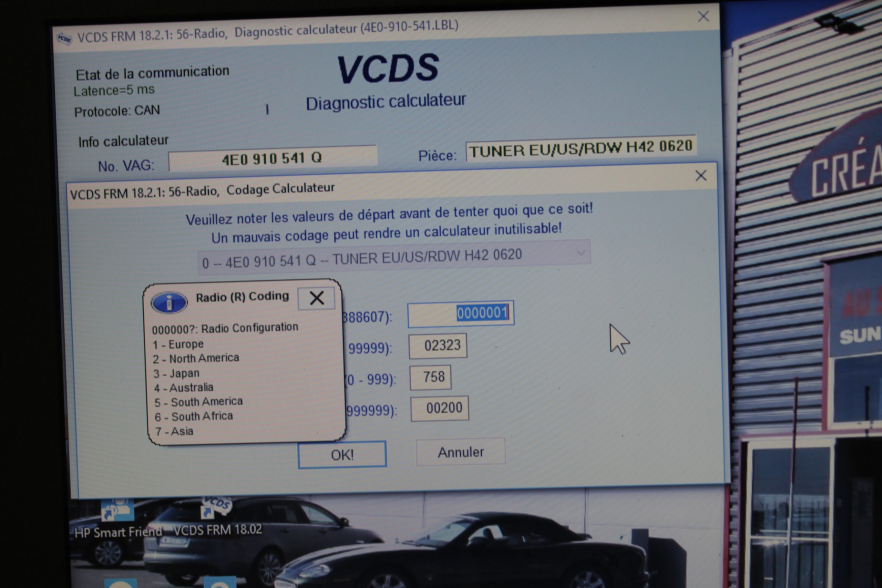The height and width of the screenshot is (588, 882).
Task: Open the 4E0 910 541 Q module dropdown
Action: [x=394, y=257]
